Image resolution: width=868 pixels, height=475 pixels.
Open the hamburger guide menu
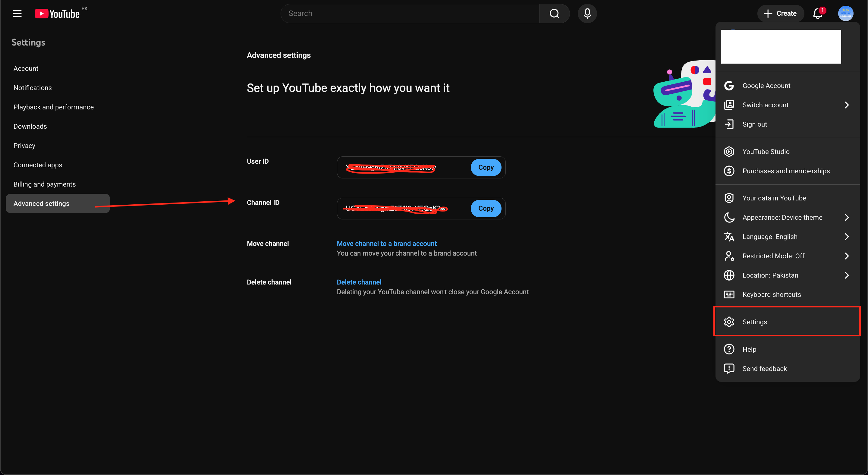click(17, 14)
